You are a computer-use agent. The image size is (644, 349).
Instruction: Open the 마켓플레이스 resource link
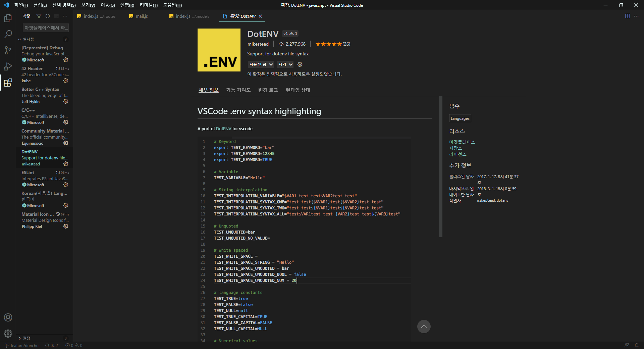[x=462, y=142]
